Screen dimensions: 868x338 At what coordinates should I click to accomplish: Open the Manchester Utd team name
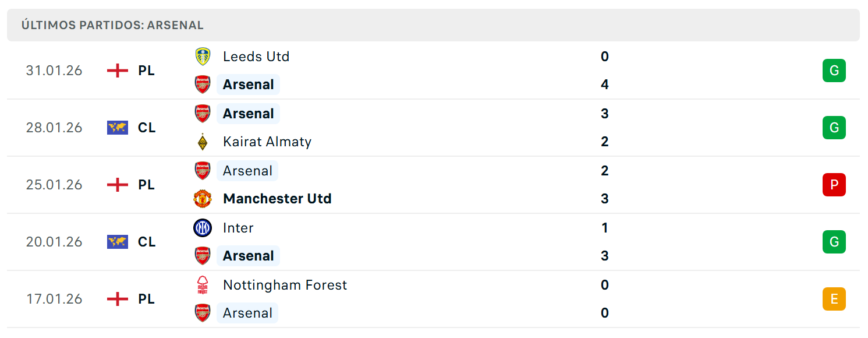click(x=277, y=199)
